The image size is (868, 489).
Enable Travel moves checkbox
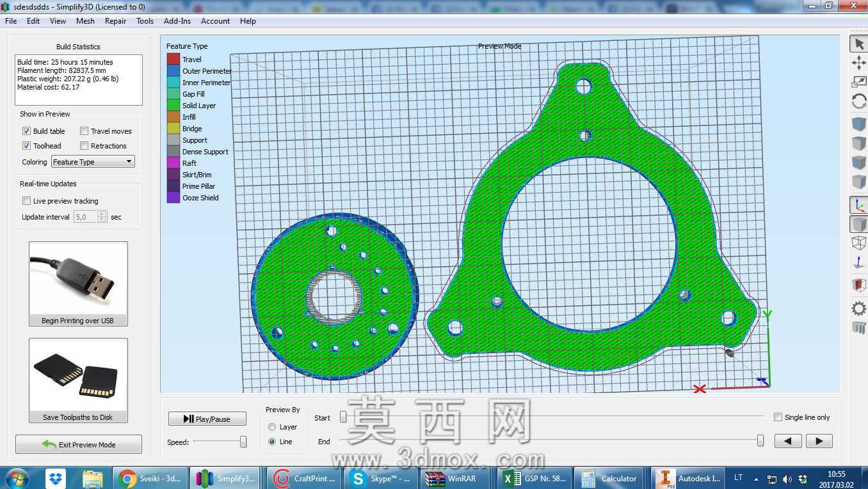coord(84,131)
